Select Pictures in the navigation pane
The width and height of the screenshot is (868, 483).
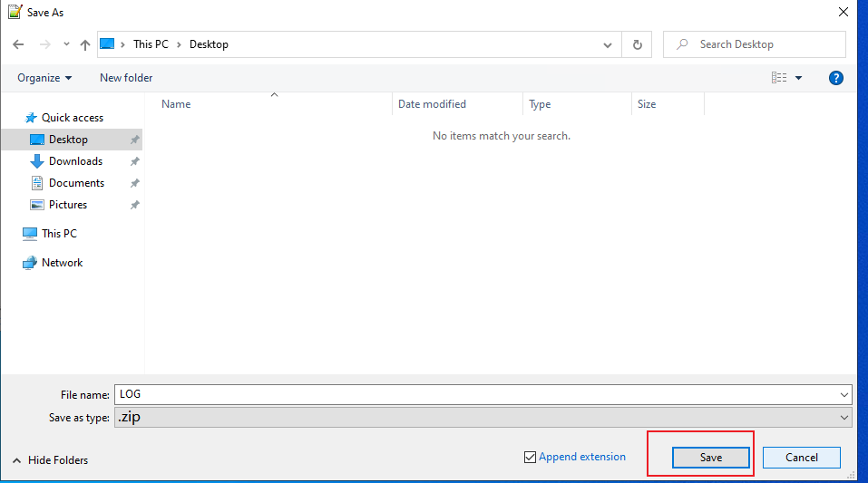(68, 205)
